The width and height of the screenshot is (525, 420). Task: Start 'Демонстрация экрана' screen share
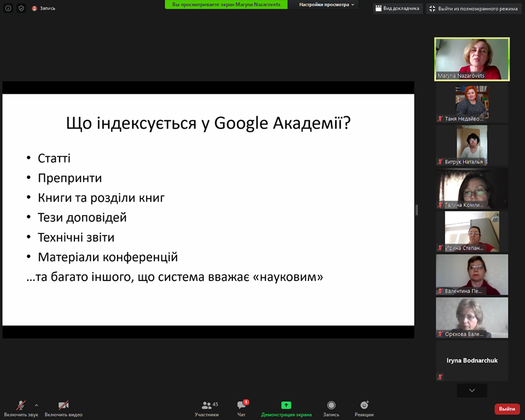[x=286, y=409]
